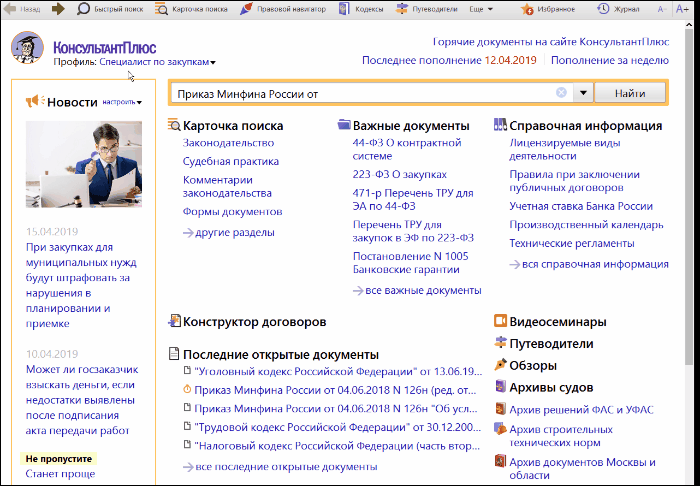The height and width of the screenshot is (486, 700).
Task: Open the Законодательство link
Action: [x=228, y=143]
